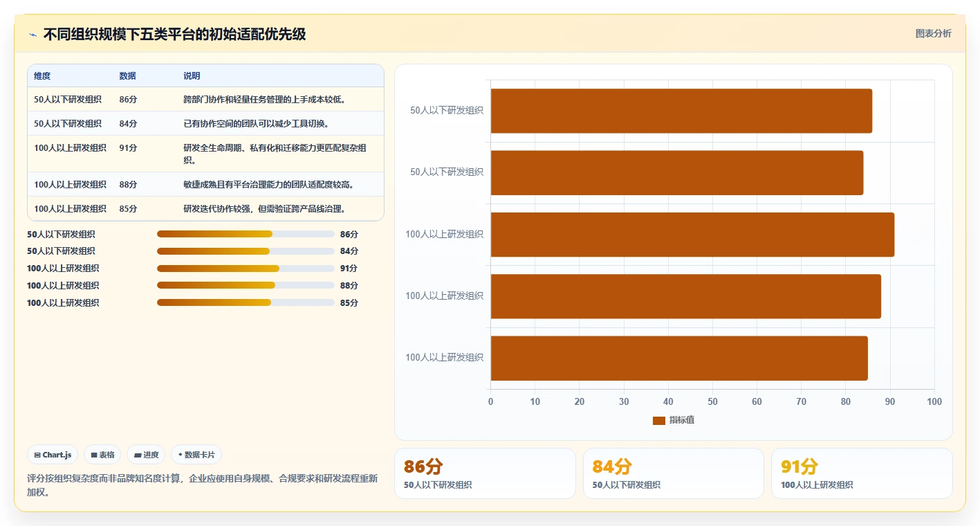980x526 pixels.
Task: Click the progress bar ending at 86分
Action: click(246, 234)
